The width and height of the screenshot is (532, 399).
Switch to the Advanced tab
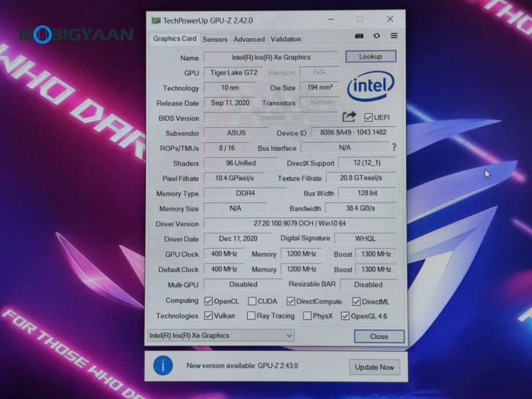coord(249,39)
